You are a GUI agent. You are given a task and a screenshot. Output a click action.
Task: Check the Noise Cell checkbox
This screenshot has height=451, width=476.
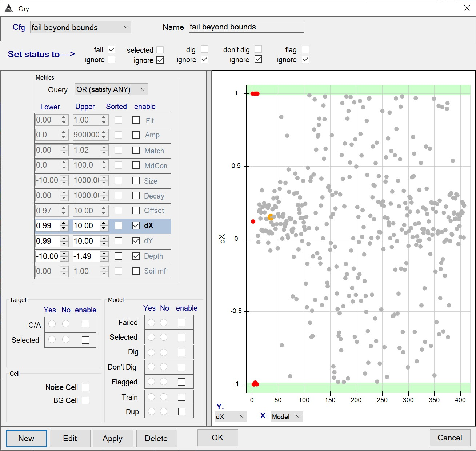click(85, 387)
